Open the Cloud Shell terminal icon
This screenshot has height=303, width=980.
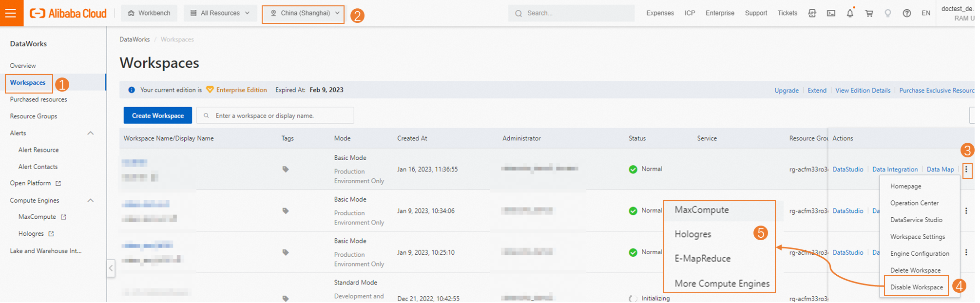[831, 13]
